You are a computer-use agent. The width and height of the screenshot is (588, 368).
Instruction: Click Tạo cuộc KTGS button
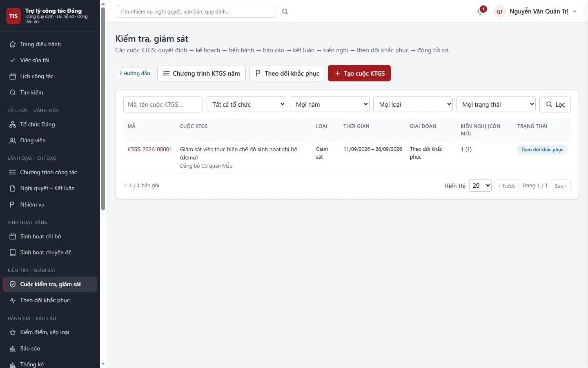click(x=359, y=73)
